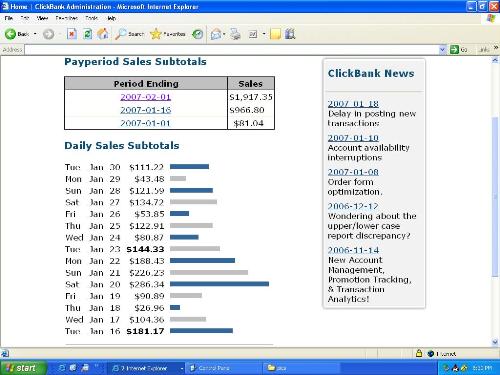Open the Edit menu
Viewport: 500px width, 375px height.
point(25,18)
